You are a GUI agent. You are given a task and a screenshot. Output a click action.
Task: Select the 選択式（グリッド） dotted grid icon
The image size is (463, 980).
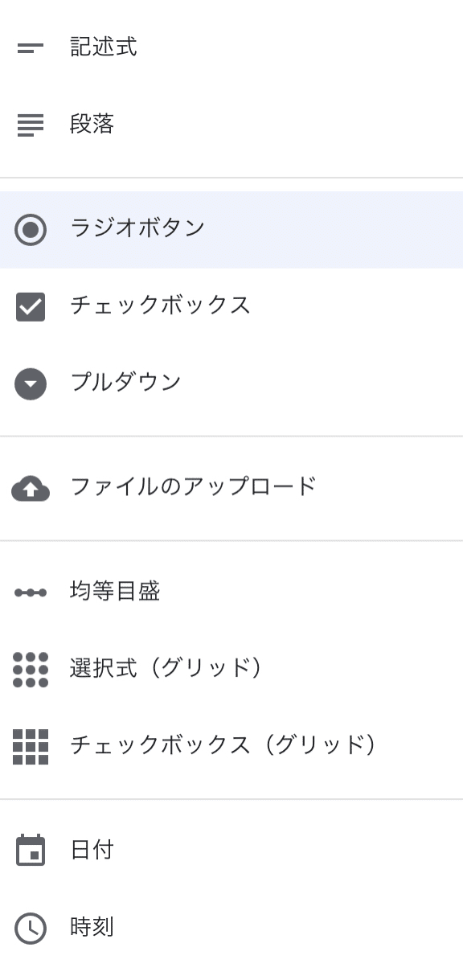point(30,668)
